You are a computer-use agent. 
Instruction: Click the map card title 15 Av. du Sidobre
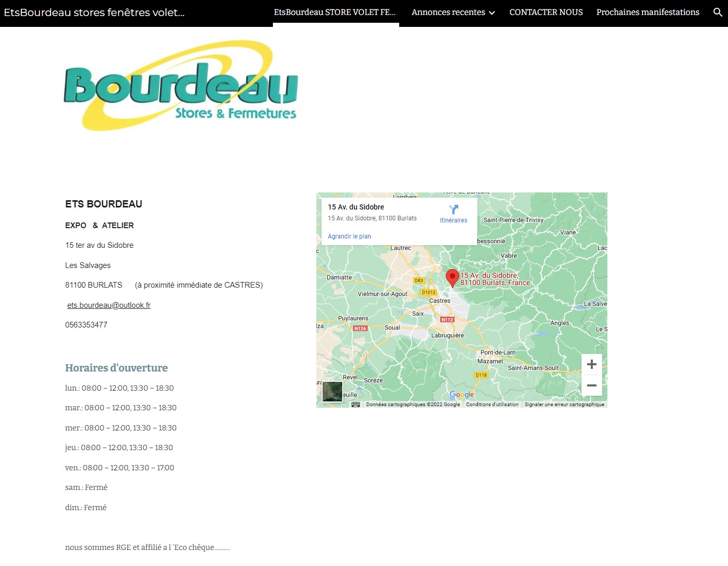pyautogui.click(x=356, y=207)
